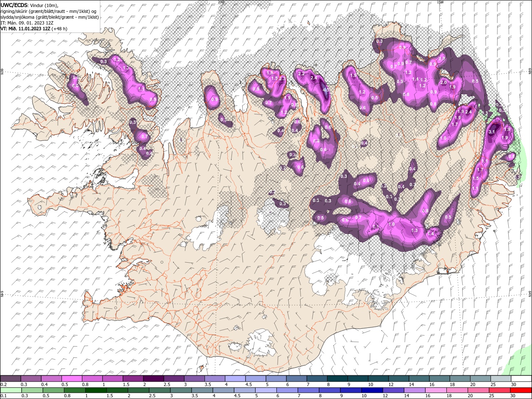Click the 0.2 label in the upper legend

click(x=4, y=384)
